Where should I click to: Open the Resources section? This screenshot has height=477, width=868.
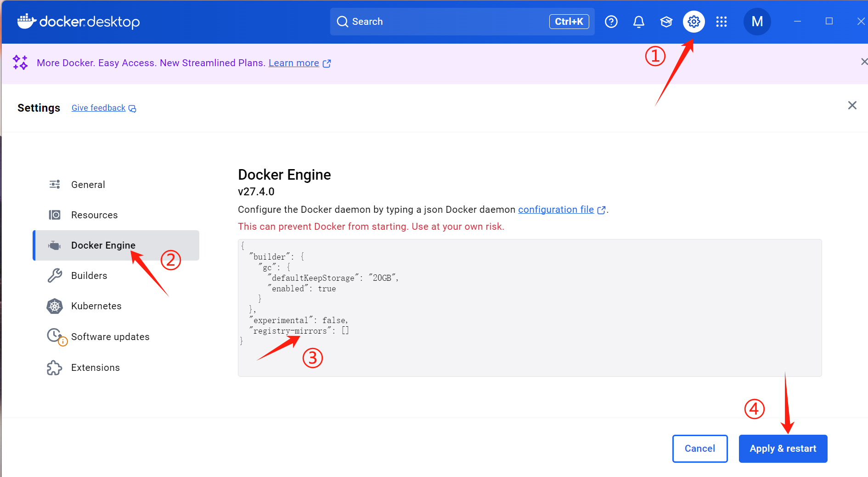pos(94,215)
